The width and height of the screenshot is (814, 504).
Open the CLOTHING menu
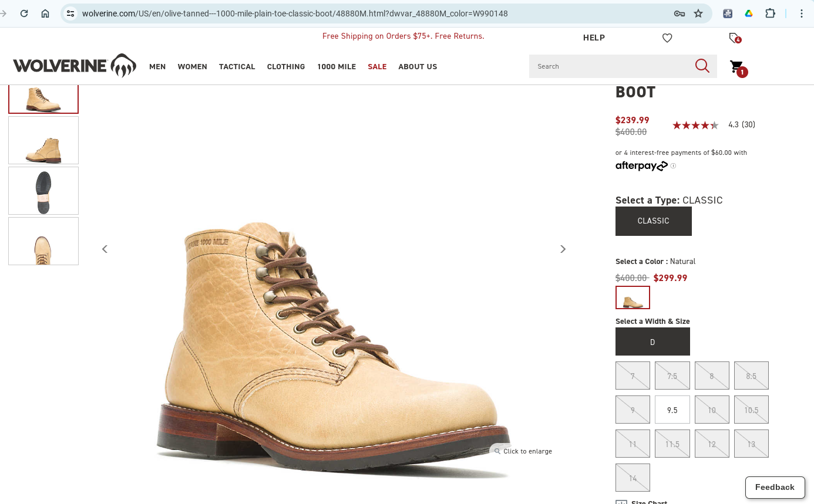click(x=286, y=66)
